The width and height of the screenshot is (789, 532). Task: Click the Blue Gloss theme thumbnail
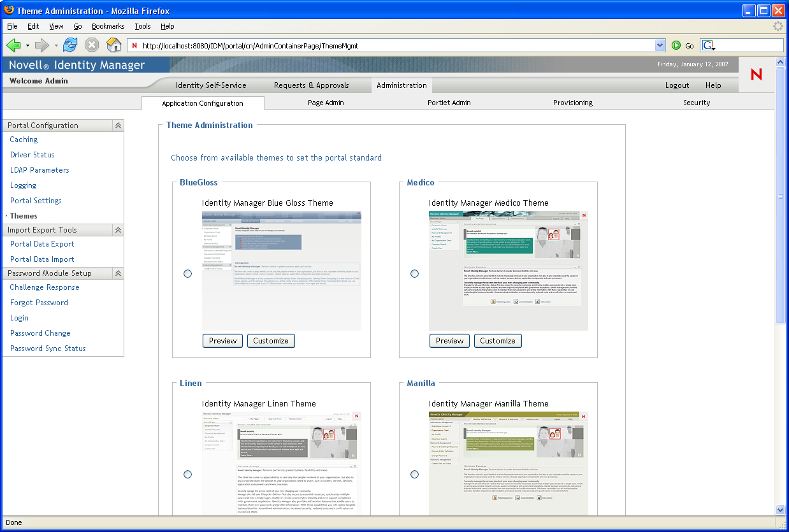282,271
